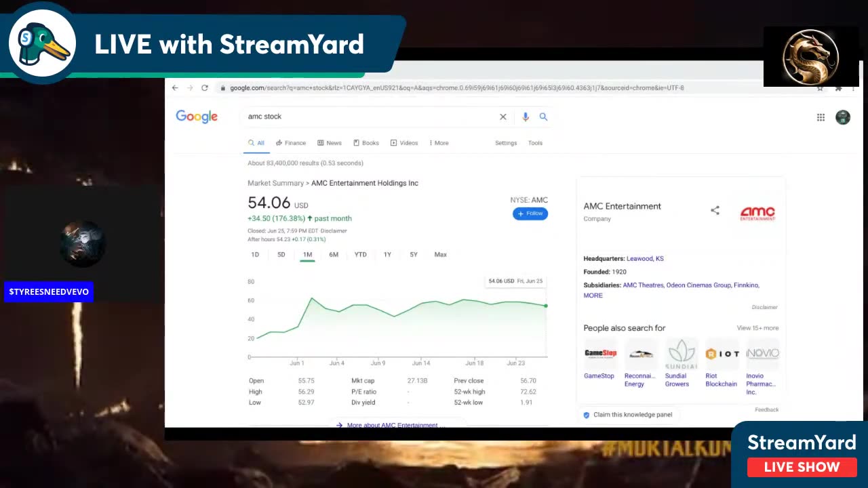Select the 1Y chart range
The width and height of the screenshot is (868, 488).
[x=387, y=255]
